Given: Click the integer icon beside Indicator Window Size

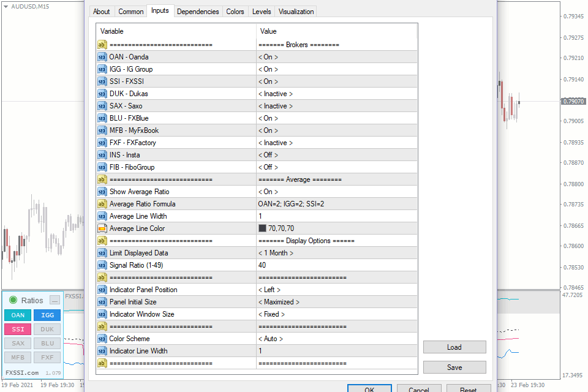Looking at the screenshot, I should [102, 314].
